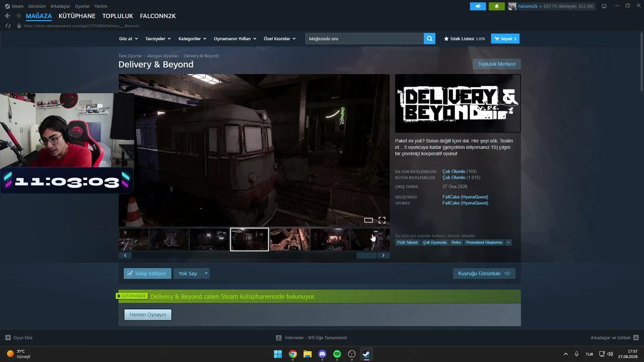Open the Arkadaşlar ve Sohbet friends icon
The image size is (644, 362).
tap(636, 338)
